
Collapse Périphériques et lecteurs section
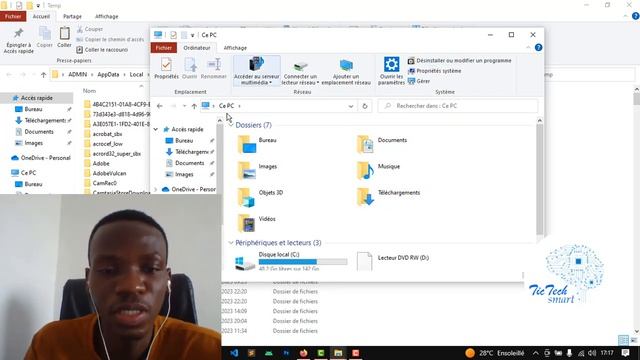pos(231,242)
